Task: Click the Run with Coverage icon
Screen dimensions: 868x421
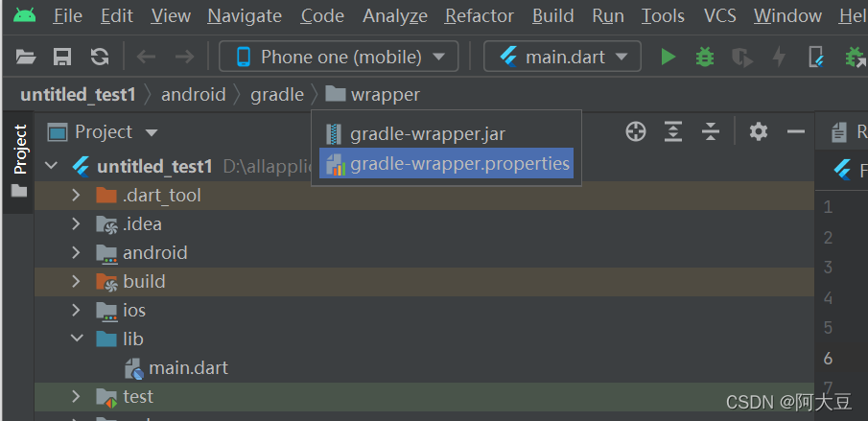Action: [x=741, y=57]
